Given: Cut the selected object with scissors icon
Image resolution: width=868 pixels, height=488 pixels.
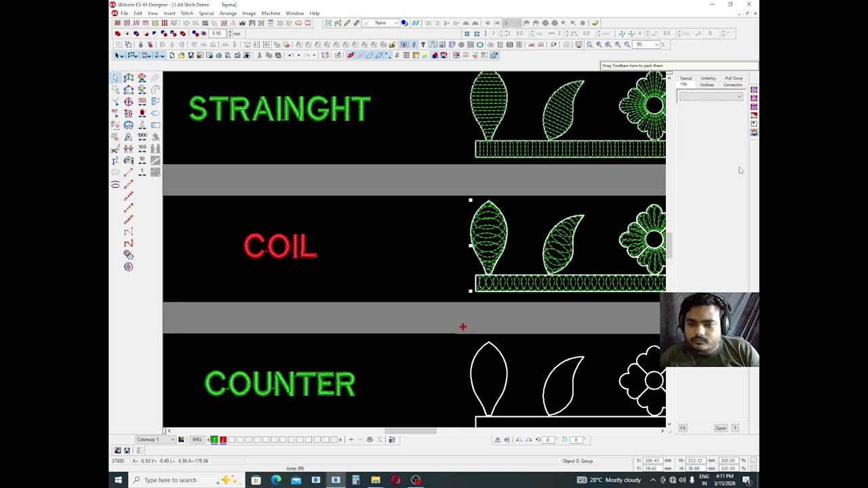Looking at the screenshot, I should point(260,56).
